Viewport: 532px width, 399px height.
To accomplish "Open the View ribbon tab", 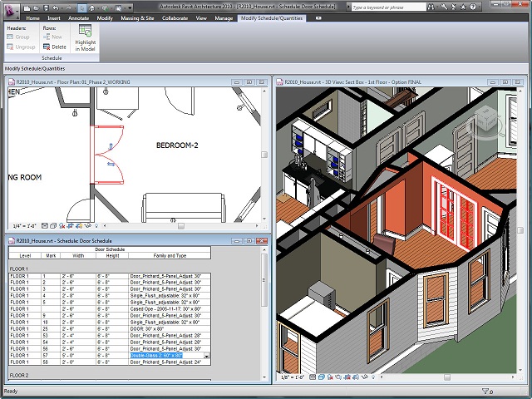I will pos(201,18).
